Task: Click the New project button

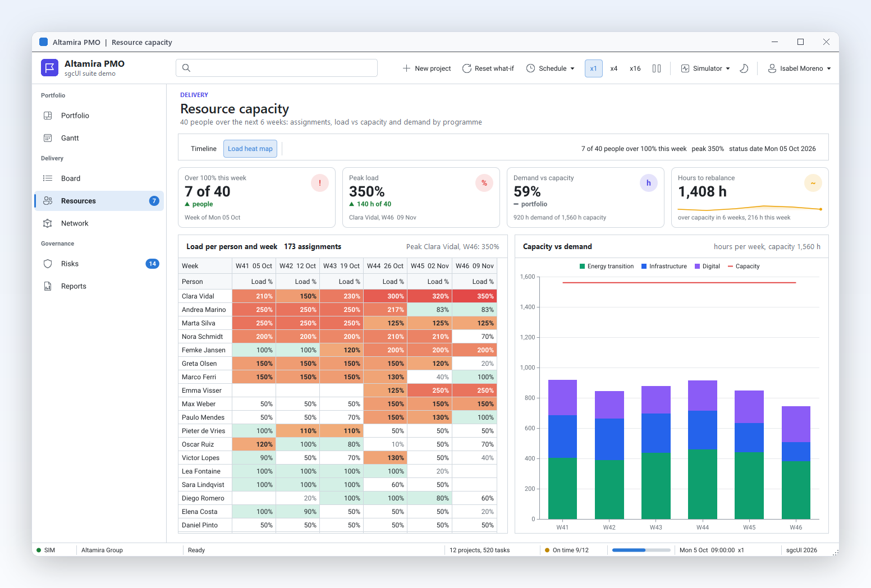Action: [x=427, y=68]
